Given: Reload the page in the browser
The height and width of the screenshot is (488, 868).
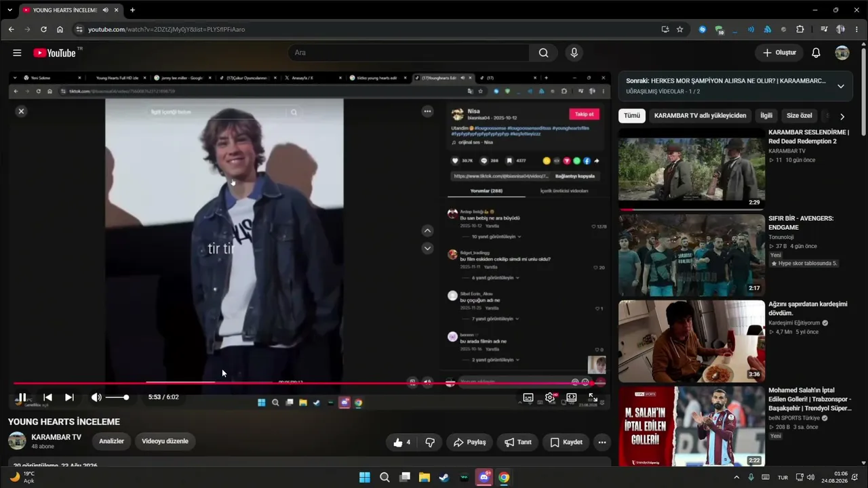Looking at the screenshot, I should 43,29.
